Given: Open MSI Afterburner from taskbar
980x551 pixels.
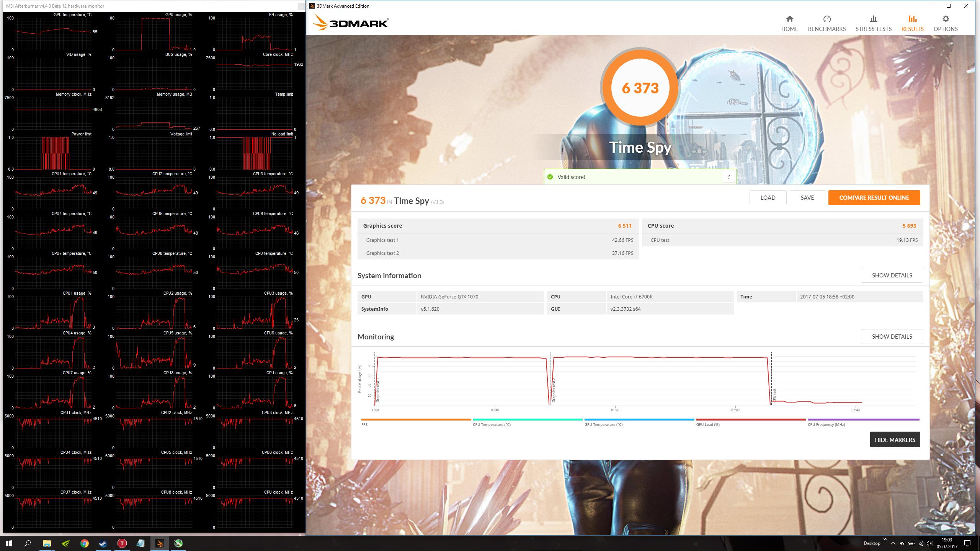Looking at the screenshot, I should [x=178, y=543].
